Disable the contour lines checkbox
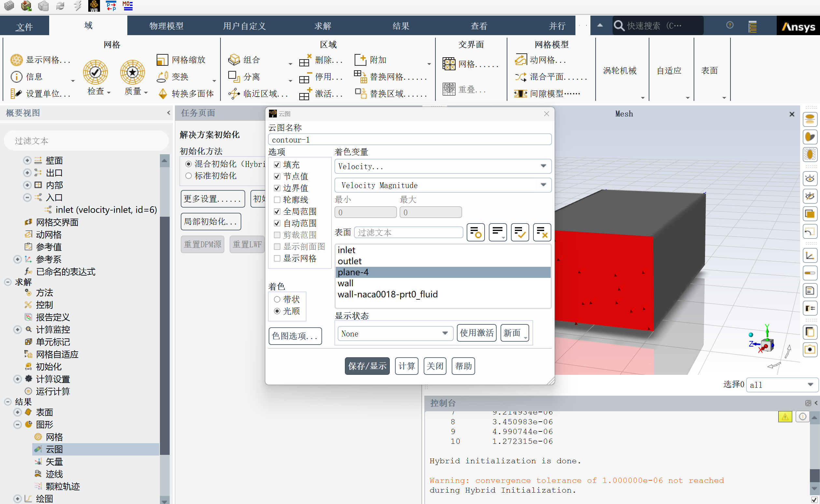This screenshot has height=504, width=820. [278, 199]
